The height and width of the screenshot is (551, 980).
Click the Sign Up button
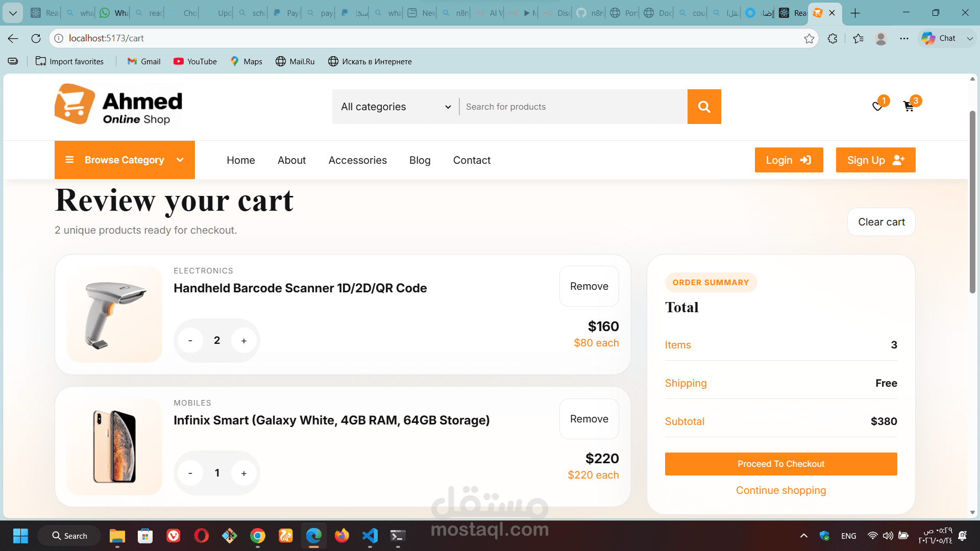[x=875, y=160]
